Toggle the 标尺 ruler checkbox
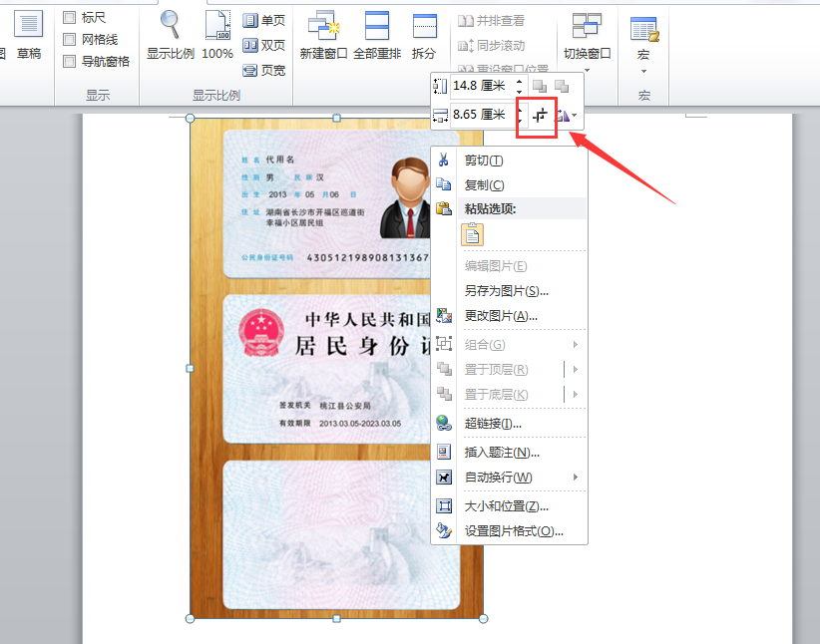820x644 pixels. coord(69,18)
